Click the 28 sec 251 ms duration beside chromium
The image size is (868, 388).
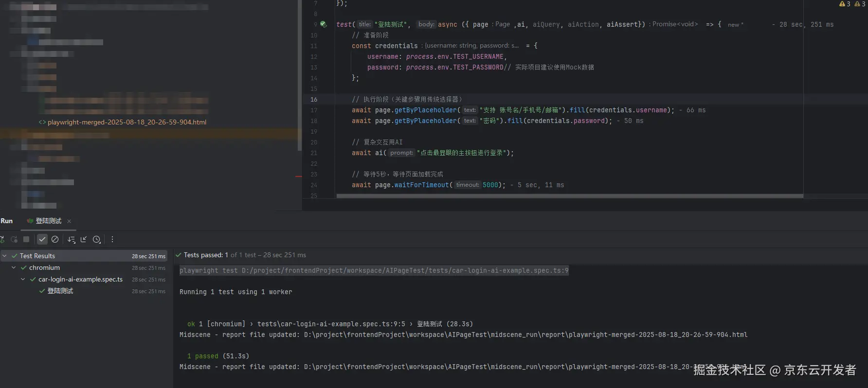click(x=148, y=268)
